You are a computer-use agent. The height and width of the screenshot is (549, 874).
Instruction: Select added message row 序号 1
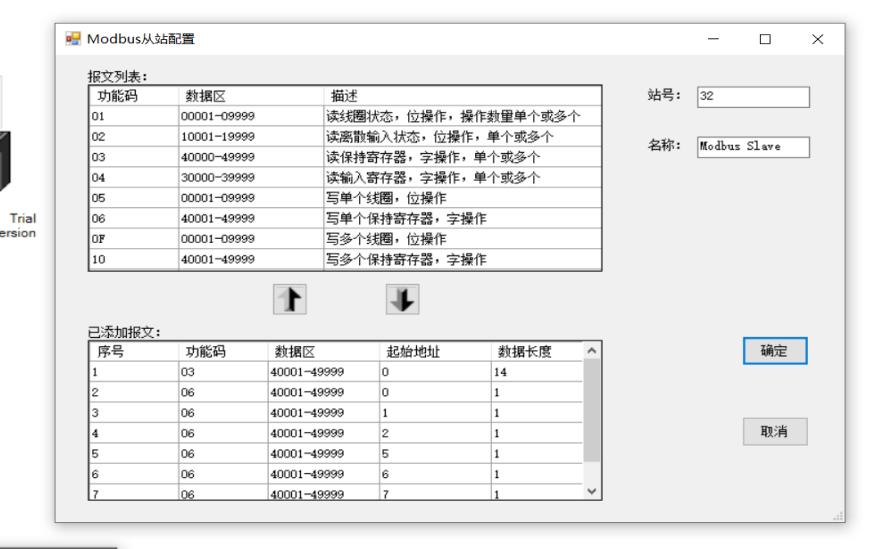(336, 372)
